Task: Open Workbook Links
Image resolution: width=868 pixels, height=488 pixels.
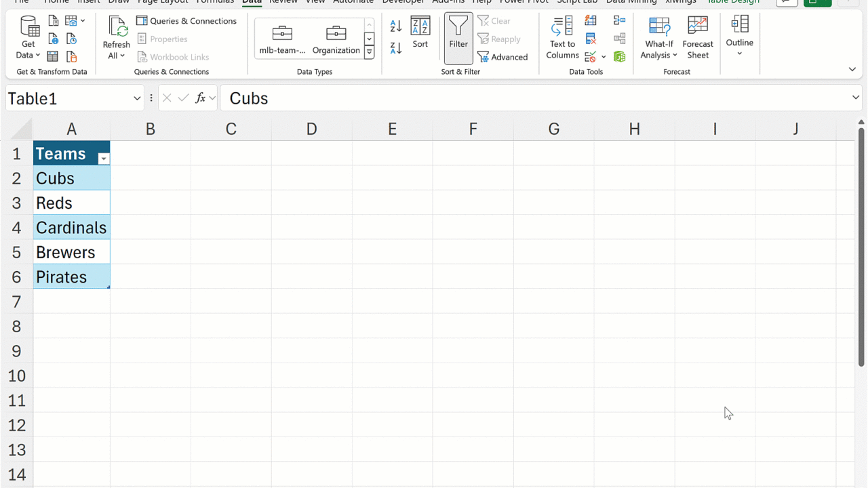Action: coord(173,57)
